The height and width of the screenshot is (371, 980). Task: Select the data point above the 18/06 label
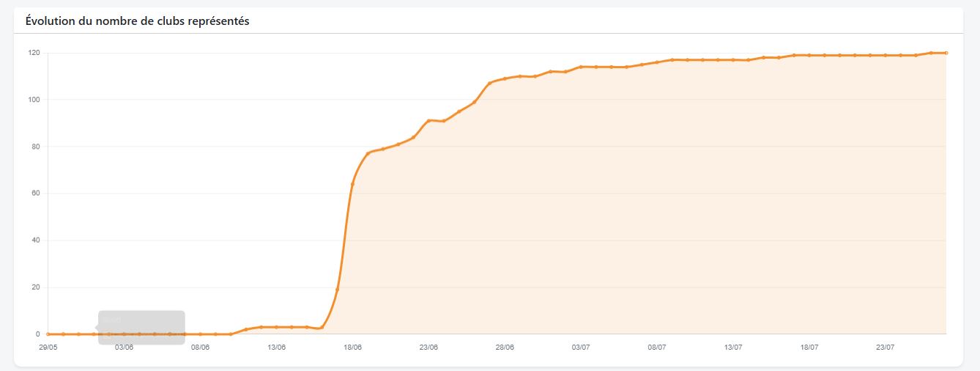click(352, 183)
